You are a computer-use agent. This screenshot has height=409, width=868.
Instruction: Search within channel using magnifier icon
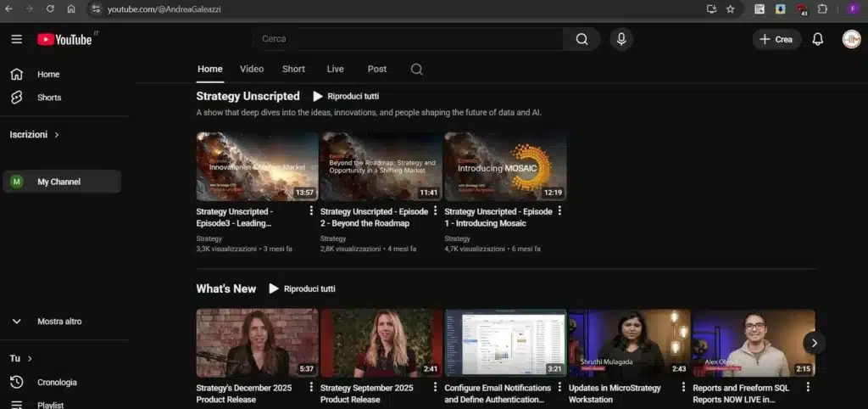click(416, 70)
